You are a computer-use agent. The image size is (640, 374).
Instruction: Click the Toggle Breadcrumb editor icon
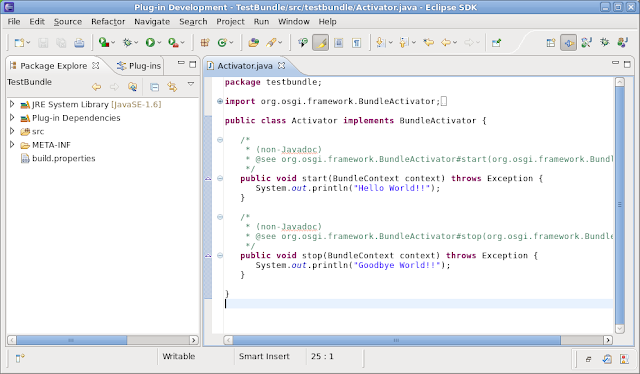302,42
